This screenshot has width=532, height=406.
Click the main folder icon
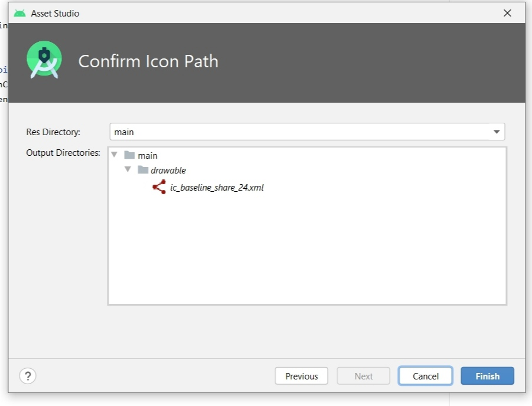tap(129, 155)
